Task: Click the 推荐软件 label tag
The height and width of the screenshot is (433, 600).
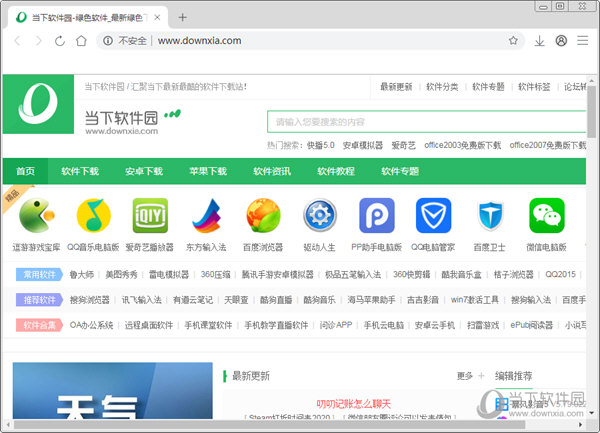Action: click(x=39, y=300)
